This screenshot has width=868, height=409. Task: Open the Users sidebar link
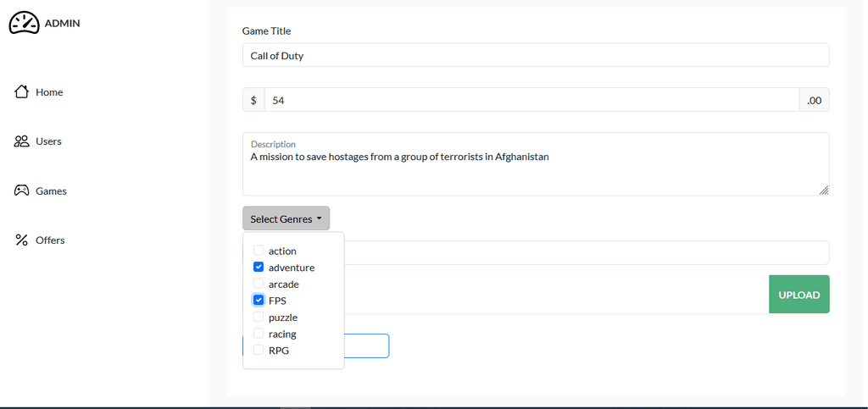(37, 141)
